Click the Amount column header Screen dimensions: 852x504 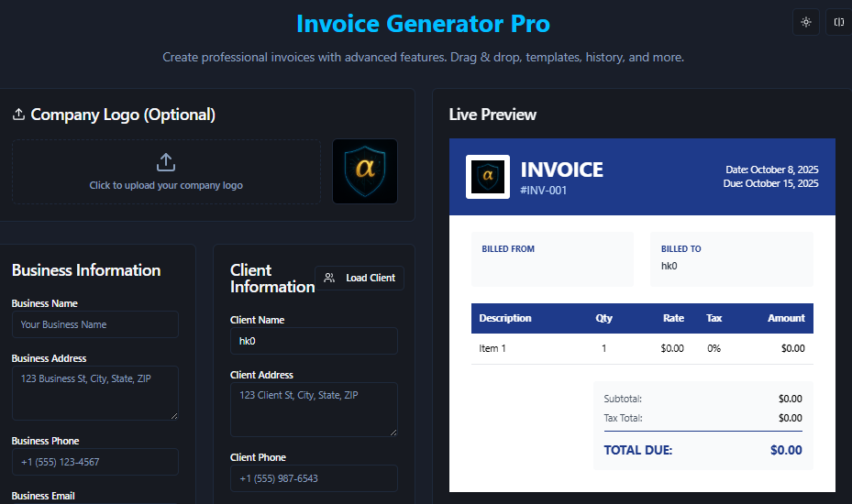(786, 318)
